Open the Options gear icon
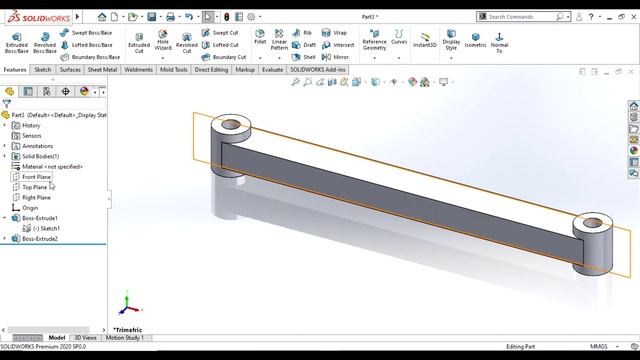The image size is (640, 360). pos(251,17)
